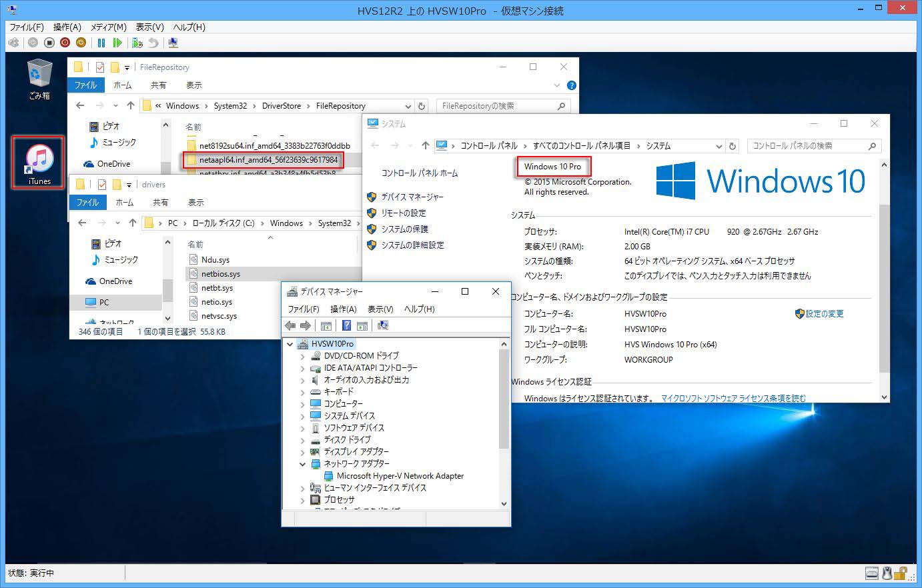Expand the IDE ATA/ATAPI コントローラー node
This screenshot has width=922, height=588.
(x=302, y=368)
